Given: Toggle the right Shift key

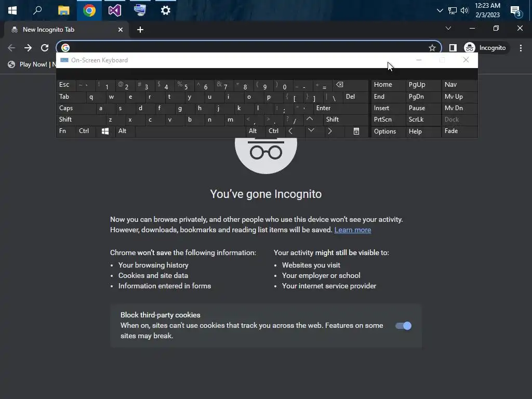Looking at the screenshot, I should [x=345, y=119].
